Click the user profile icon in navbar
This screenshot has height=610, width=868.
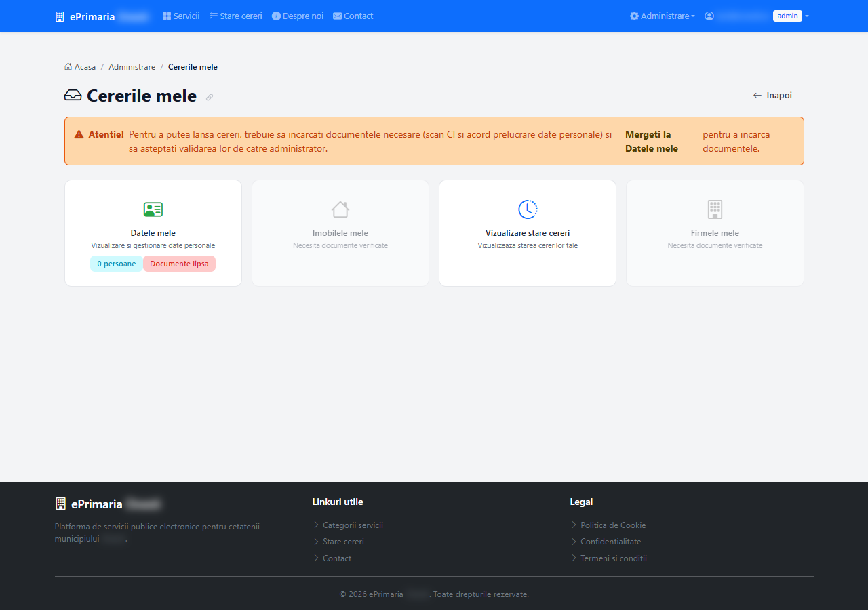click(x=709, y=16)
